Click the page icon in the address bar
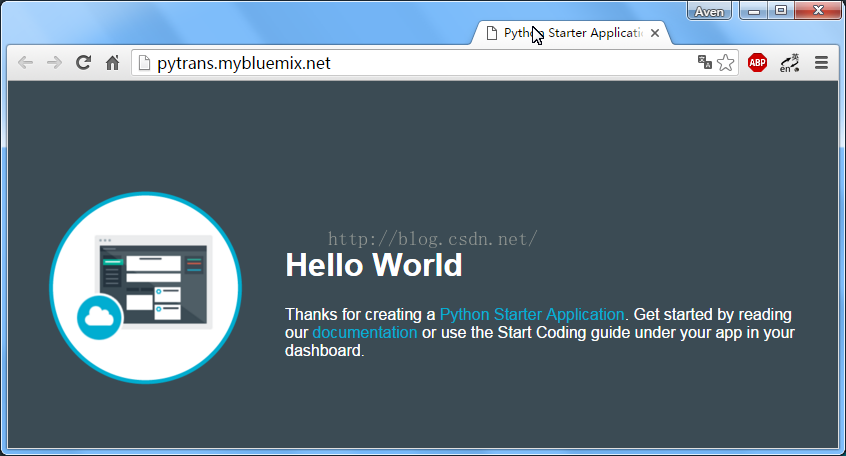This screenshot has height=456, width=846. [x=144, y=63]
